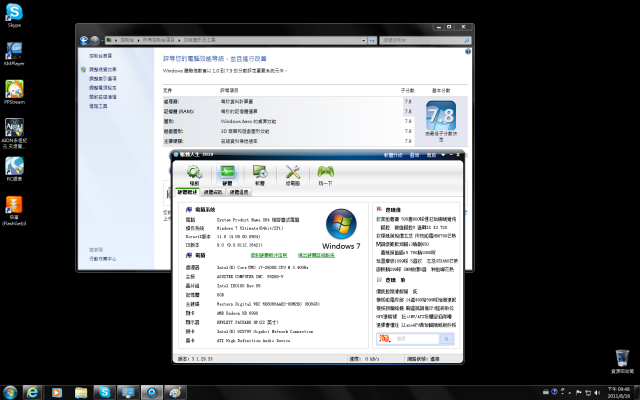Open the moon-icon desktop shortcut below AION
Image resolution: width=640 pixels, height=400 pixels.
coord(14,169)
